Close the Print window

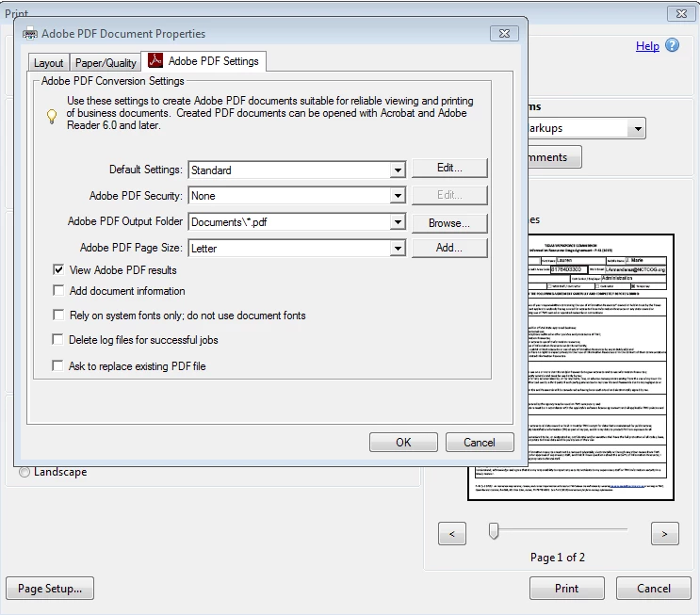[x=681, y=13]
